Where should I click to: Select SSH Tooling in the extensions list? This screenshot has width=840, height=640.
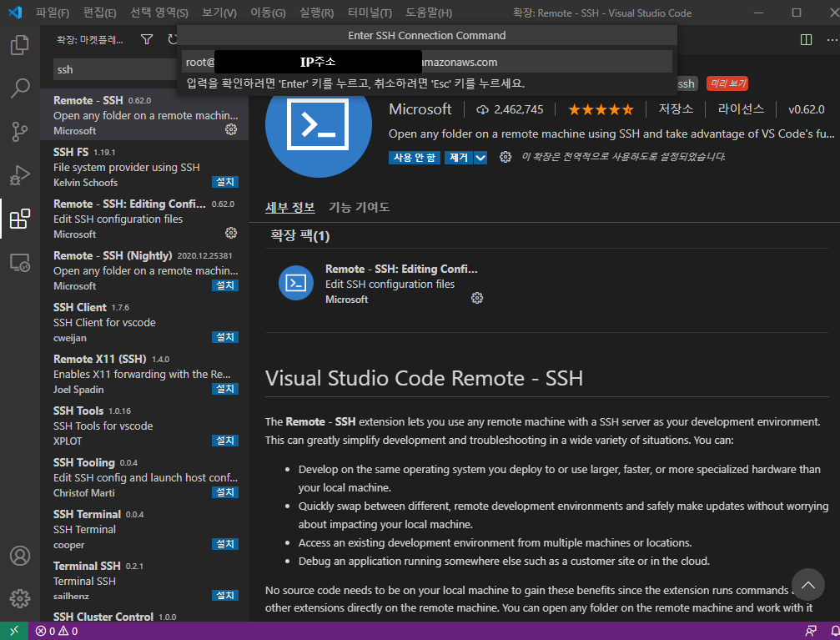coord(144,477)
